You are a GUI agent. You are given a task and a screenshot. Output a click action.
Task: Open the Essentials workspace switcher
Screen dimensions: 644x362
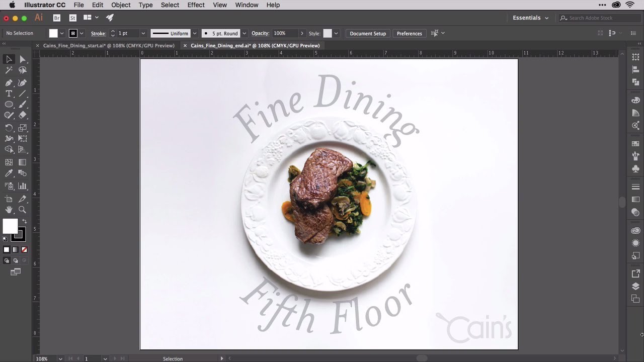point(530,18)
